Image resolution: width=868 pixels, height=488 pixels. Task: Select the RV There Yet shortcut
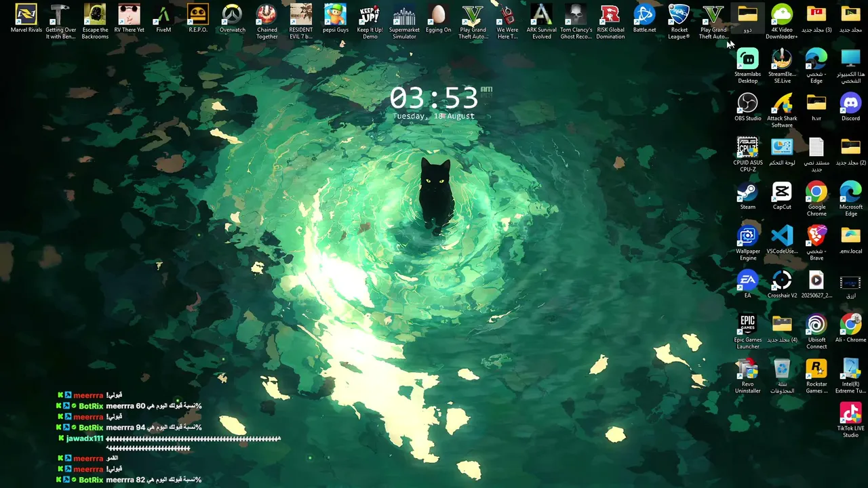[129, 20]
